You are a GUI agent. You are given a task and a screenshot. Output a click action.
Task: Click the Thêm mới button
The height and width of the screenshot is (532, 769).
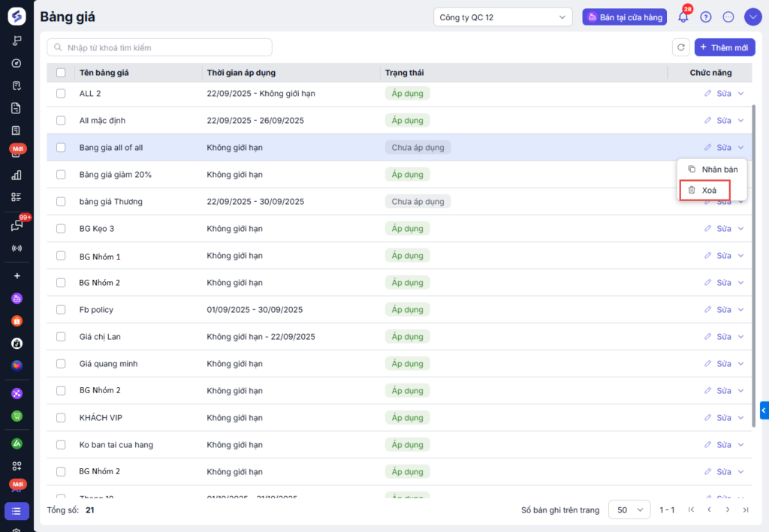[x=724, y=47]
